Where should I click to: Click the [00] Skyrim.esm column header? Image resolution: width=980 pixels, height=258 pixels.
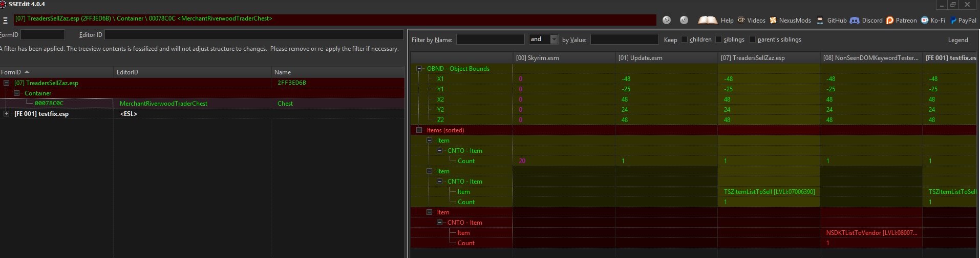(x=564, y=57)
